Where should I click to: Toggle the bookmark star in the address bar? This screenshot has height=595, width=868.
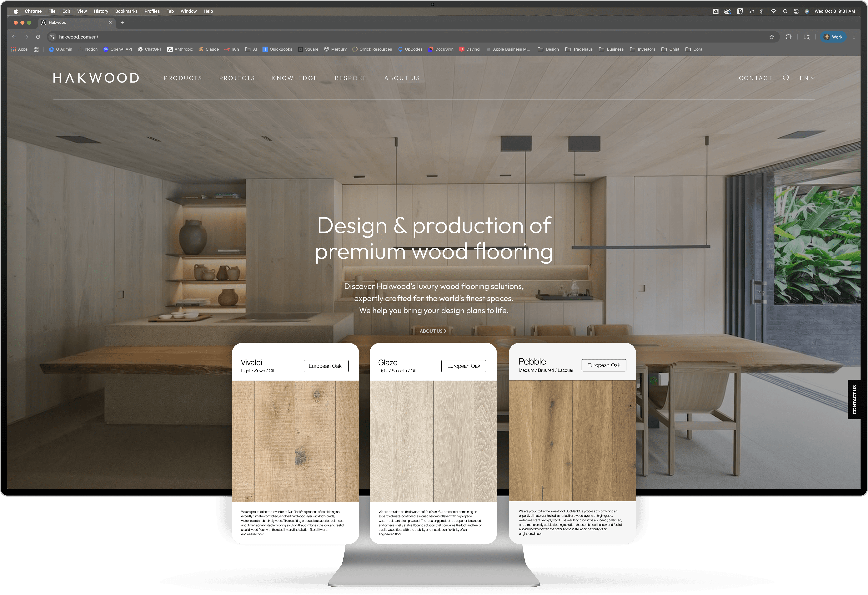coord(772,37)
